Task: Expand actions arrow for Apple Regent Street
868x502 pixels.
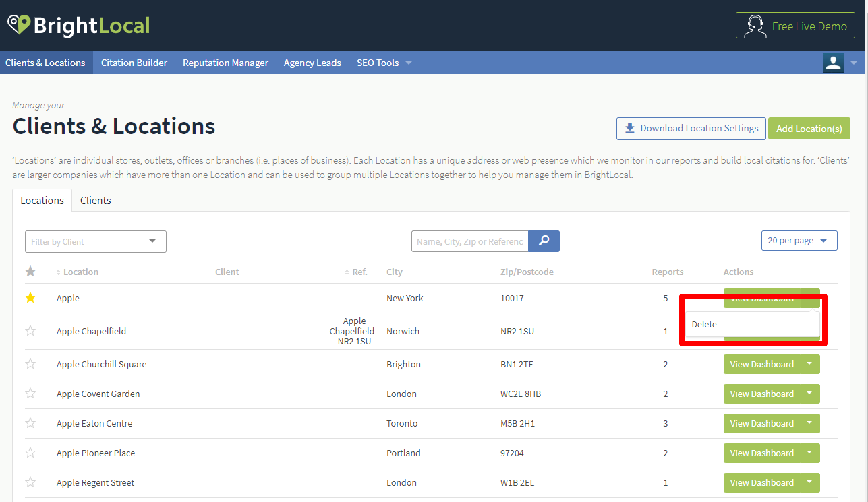Action: click(811, 482)
